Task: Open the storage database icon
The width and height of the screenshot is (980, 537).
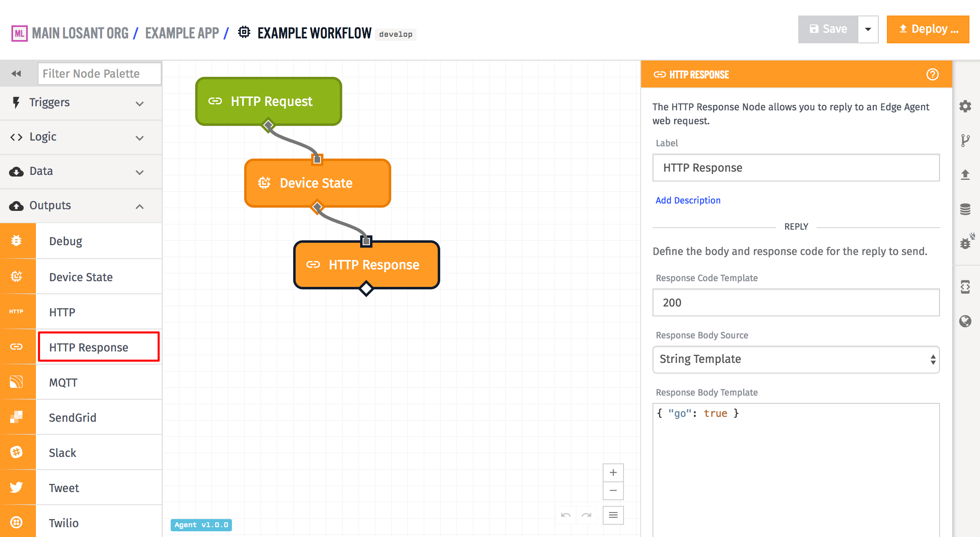Action: 965,209
